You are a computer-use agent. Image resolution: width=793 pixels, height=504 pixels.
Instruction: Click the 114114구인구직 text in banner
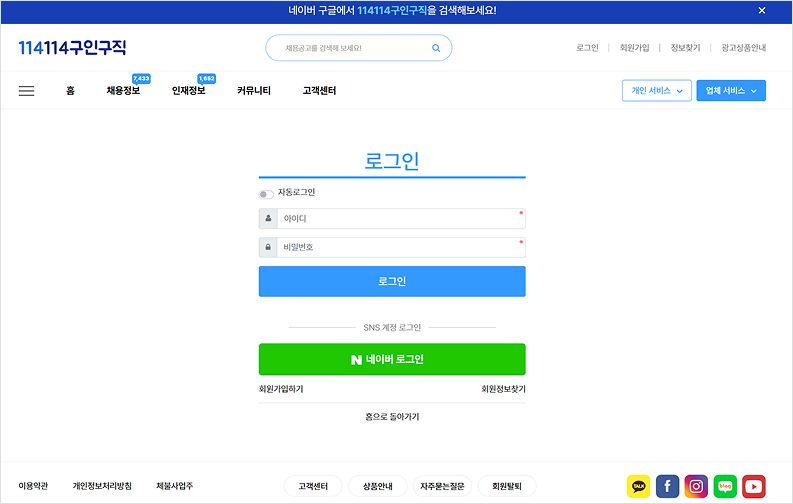tap(392, 11)
